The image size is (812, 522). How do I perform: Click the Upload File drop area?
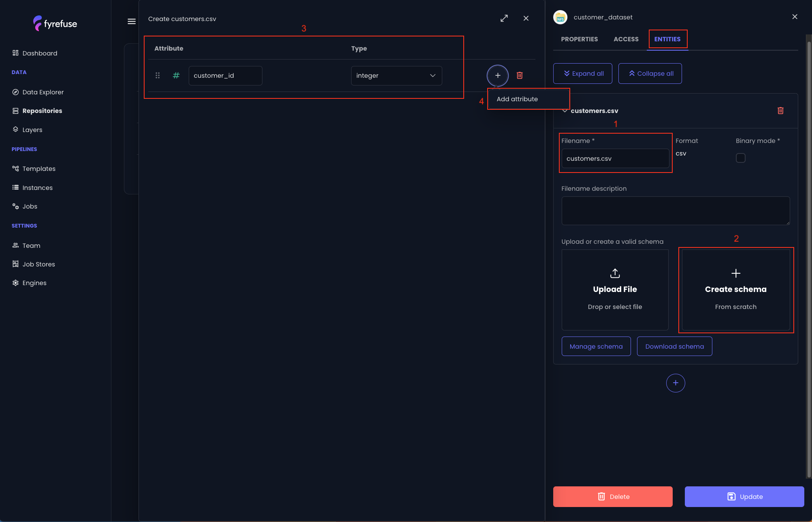(x=615, y=290)
